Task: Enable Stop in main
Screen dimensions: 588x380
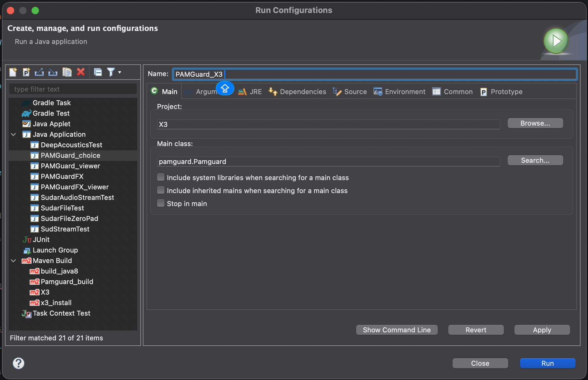Action: 161,203
